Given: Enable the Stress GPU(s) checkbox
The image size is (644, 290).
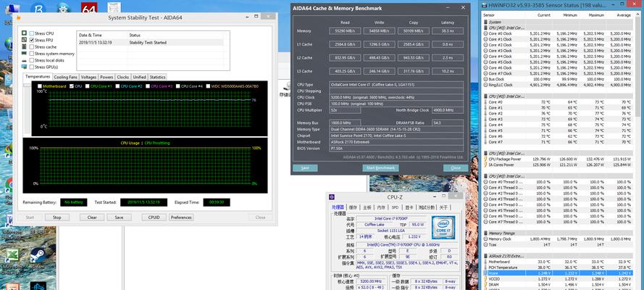Looking at the screenshot, I should [x=32, y=67].
